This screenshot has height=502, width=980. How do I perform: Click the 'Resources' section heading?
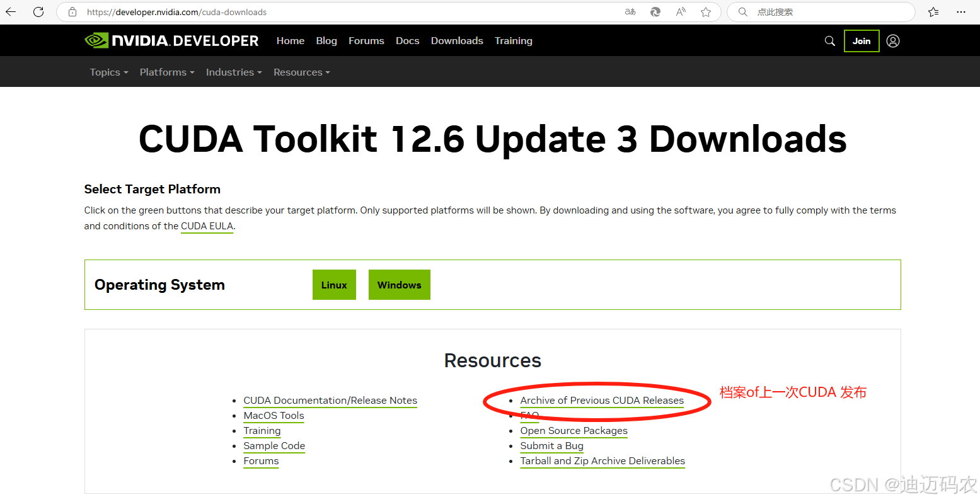tap(493, 360)
